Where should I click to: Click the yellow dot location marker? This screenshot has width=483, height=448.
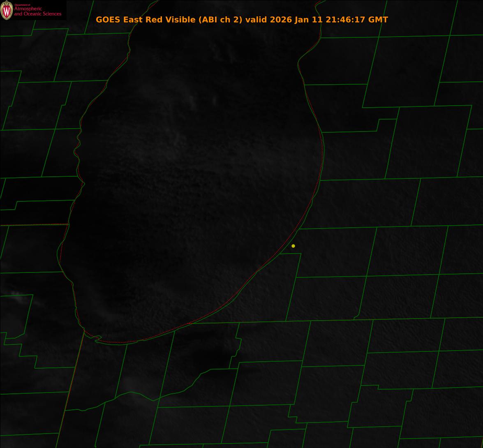[x=293, y=246]
